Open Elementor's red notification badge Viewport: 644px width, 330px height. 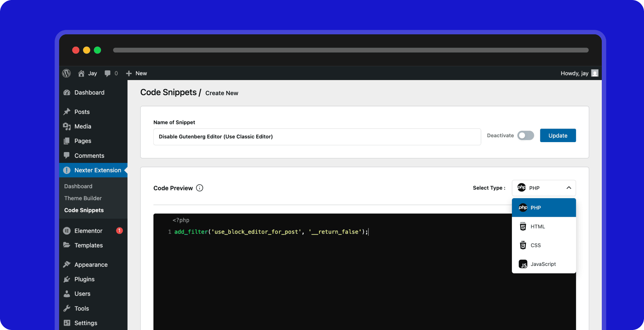click(119, 231)
